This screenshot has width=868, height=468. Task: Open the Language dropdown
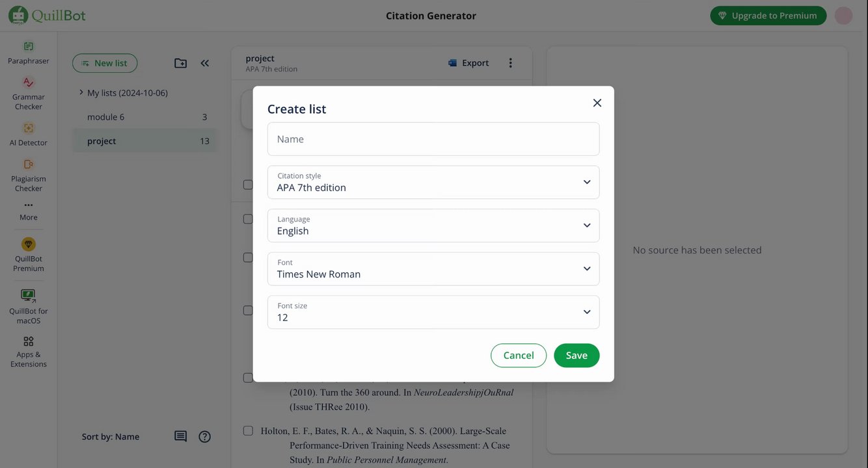(433, 226)
